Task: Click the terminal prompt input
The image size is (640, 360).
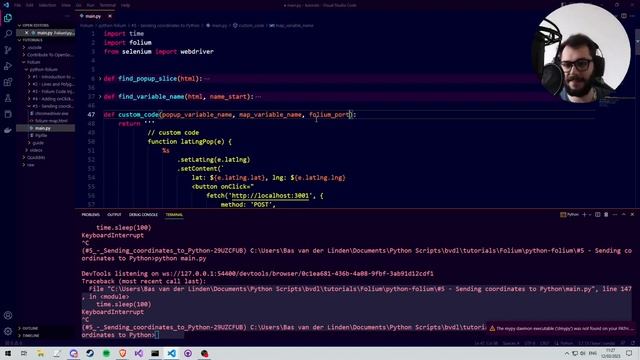Action: point(158,335)
